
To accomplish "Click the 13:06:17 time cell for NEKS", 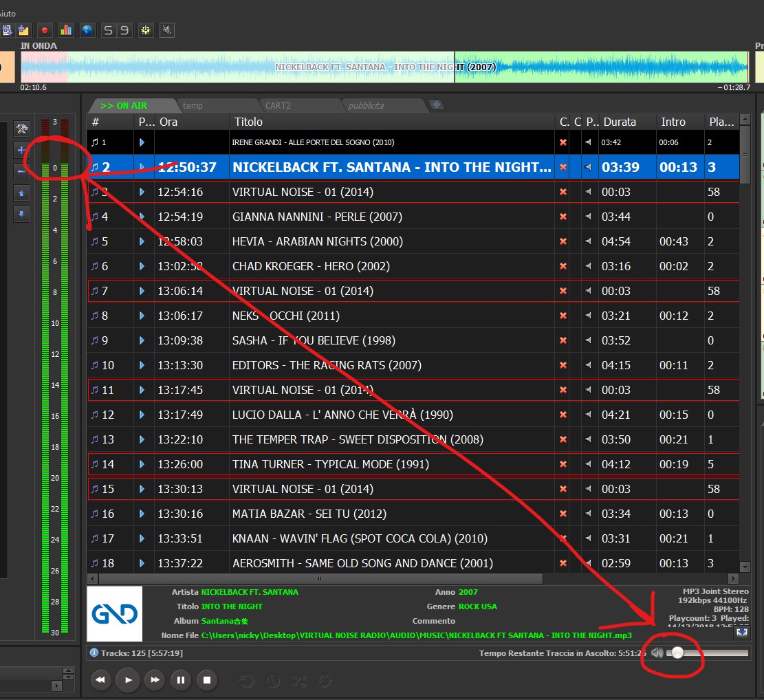I will click(179, 316).
